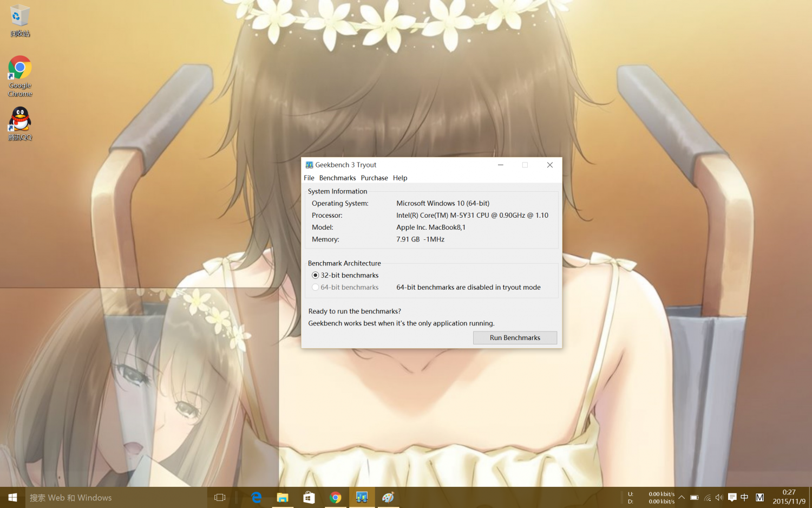Open the volume control in system tray

[719, 497]
